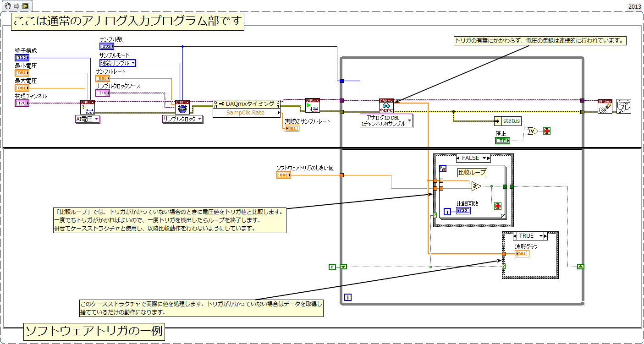Select the right shift register on the While loop
The width and height of the screenshot is (644, 344).
coord(580,266)
